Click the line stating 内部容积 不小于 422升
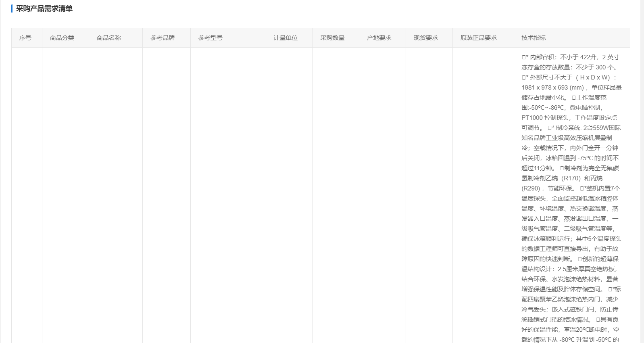644x343 pixels. [570, 57]
